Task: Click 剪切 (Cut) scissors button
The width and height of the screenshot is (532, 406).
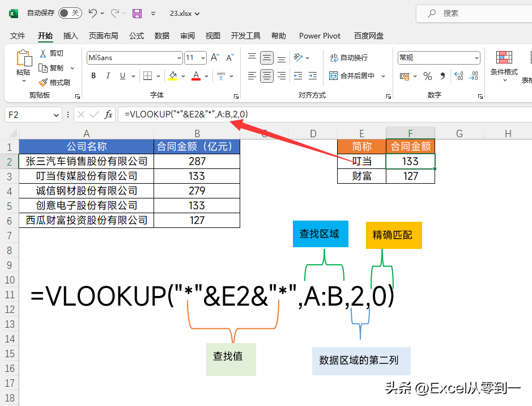Action: 52,53
